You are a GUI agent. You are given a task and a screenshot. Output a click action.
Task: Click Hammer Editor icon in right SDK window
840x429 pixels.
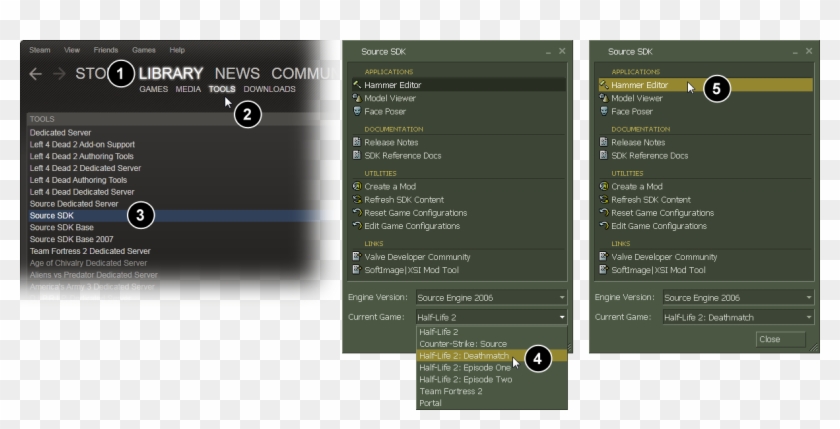604,85
